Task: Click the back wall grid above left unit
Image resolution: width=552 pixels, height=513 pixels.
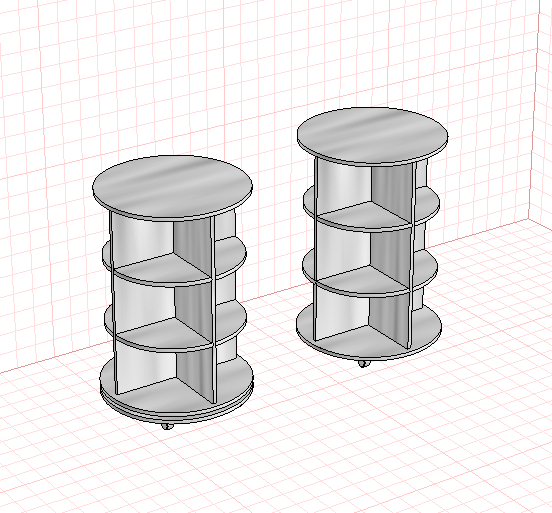Action: [158, 88]
